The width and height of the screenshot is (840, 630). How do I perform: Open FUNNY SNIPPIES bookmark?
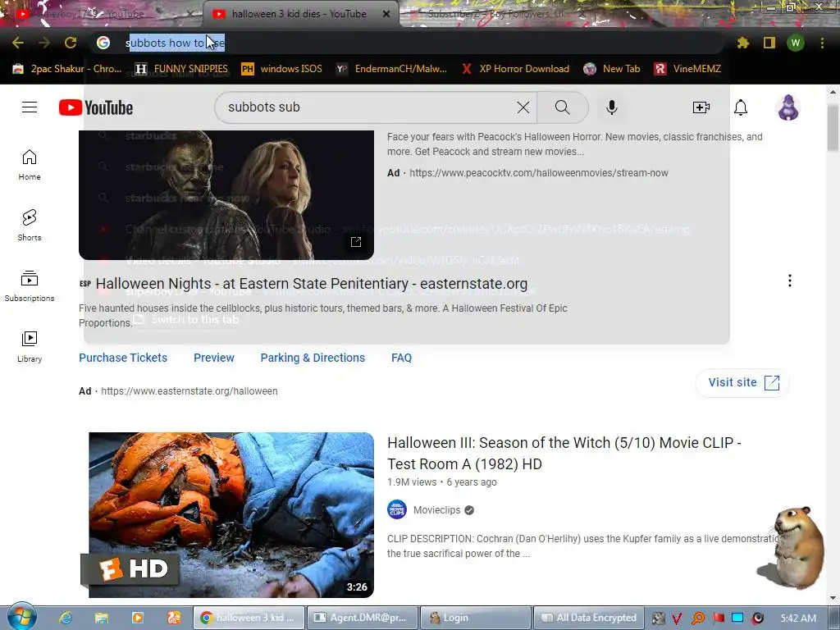[x=181, y=69]
